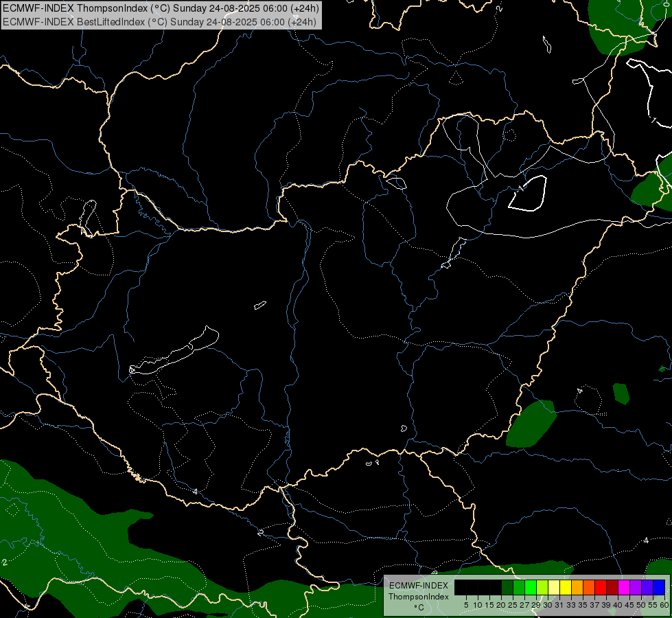
Task: Select the pale yellow 30–31 legend swatch
Action: [x=554, y=587]
